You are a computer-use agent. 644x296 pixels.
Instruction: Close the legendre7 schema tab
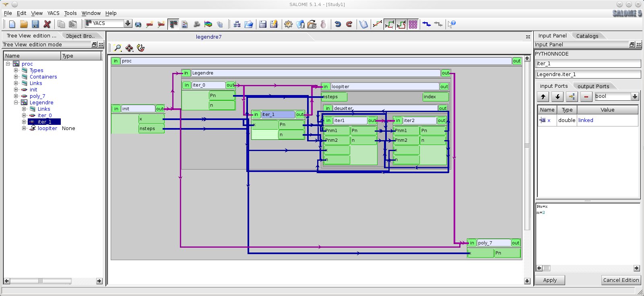click(528, 37)
